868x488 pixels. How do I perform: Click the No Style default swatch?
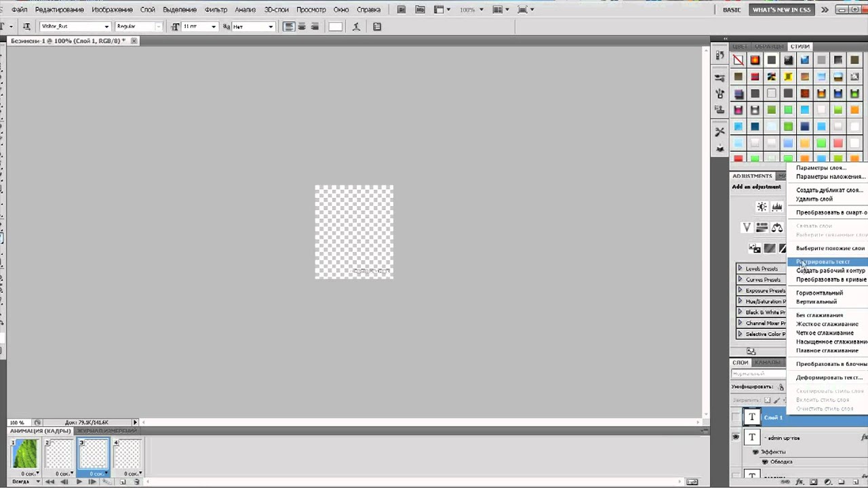(738, 60)
